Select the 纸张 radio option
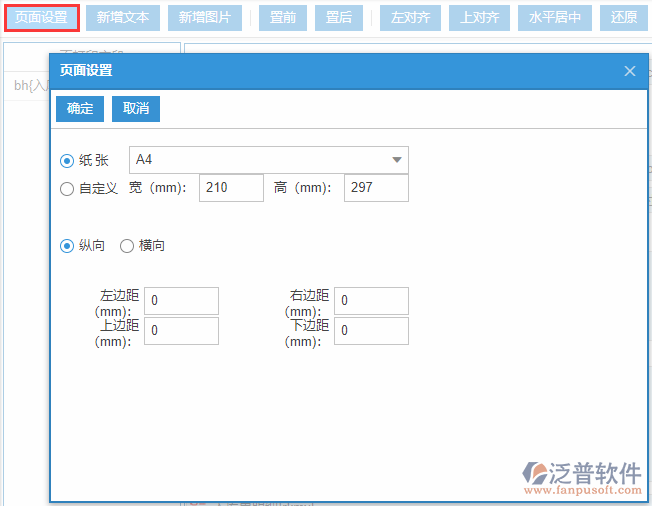This screenshot has width=652, height=506. (x=67, y=160)
